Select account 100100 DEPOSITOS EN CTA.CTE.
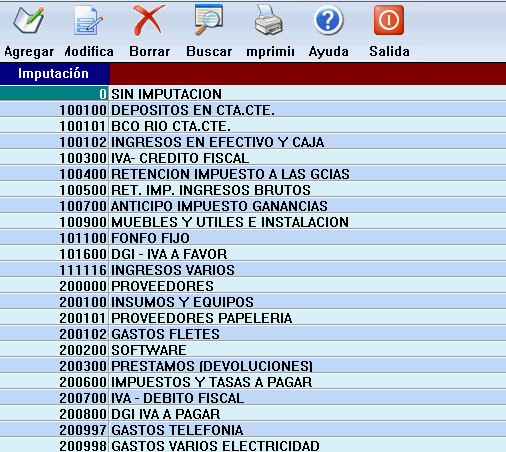The height and width of the screenshot is (452, 506). coord(253,110)
